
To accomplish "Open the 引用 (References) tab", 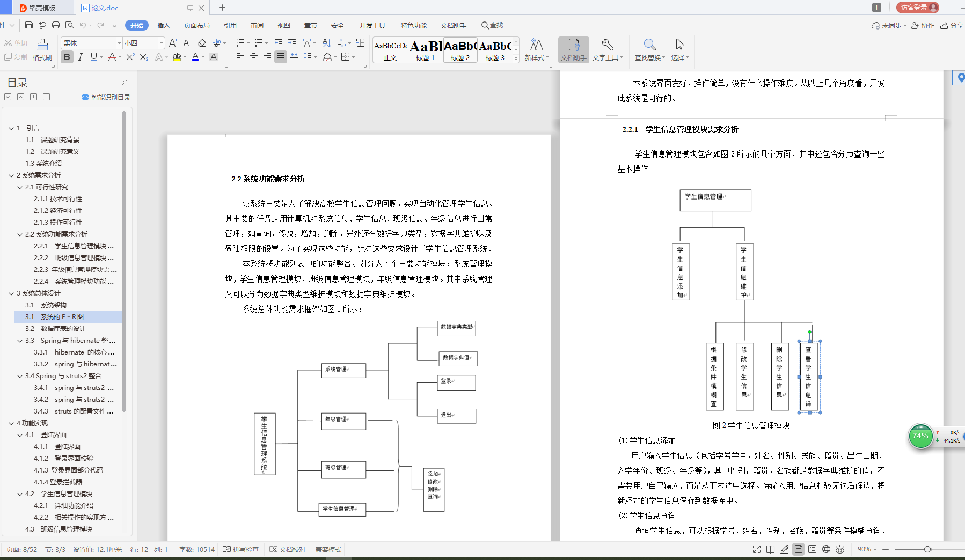I will 230,25.
